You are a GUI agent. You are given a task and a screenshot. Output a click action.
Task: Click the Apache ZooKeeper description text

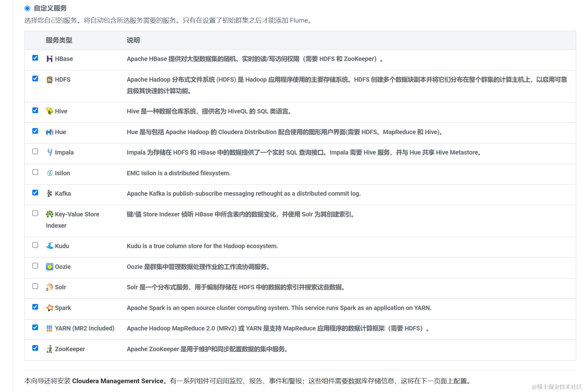(208, 349)
